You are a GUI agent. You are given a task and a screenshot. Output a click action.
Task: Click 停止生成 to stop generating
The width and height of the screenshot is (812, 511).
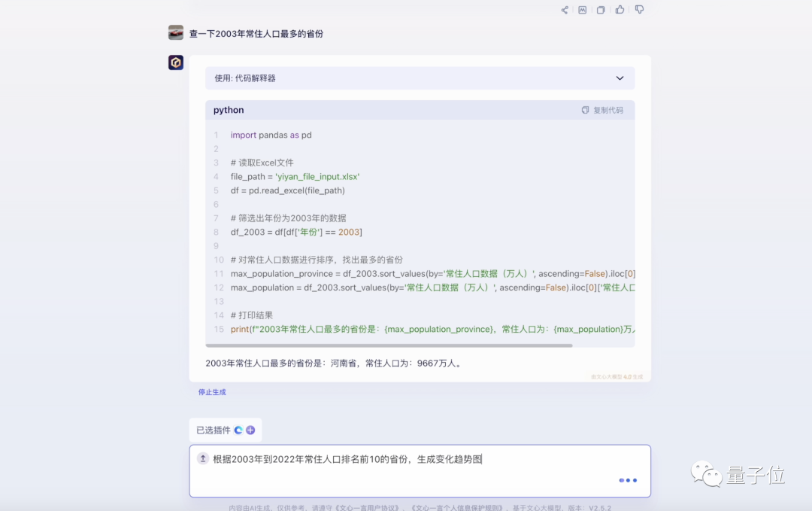click(212, 392)
